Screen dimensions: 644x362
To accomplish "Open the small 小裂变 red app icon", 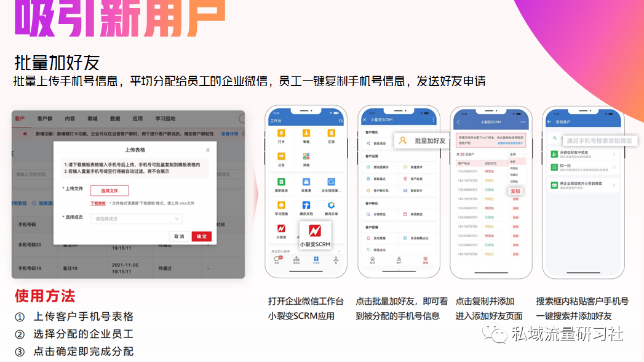I will [x=281, y=228].
